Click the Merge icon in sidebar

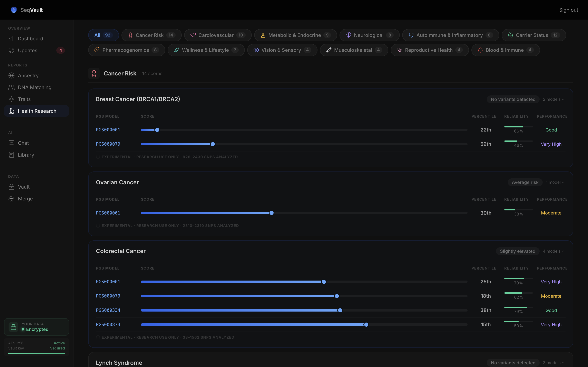pyautogui.click(x=11, y=199)
